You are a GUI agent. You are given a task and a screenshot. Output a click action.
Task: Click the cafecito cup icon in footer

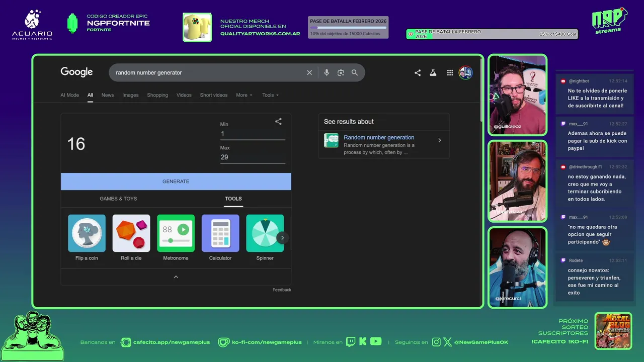126,342
